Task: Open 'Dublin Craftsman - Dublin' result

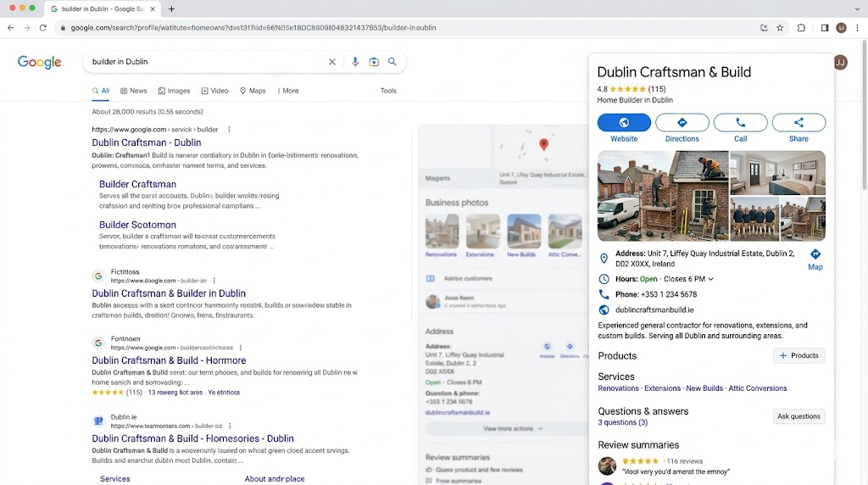Action: click(x=146, y=142)
